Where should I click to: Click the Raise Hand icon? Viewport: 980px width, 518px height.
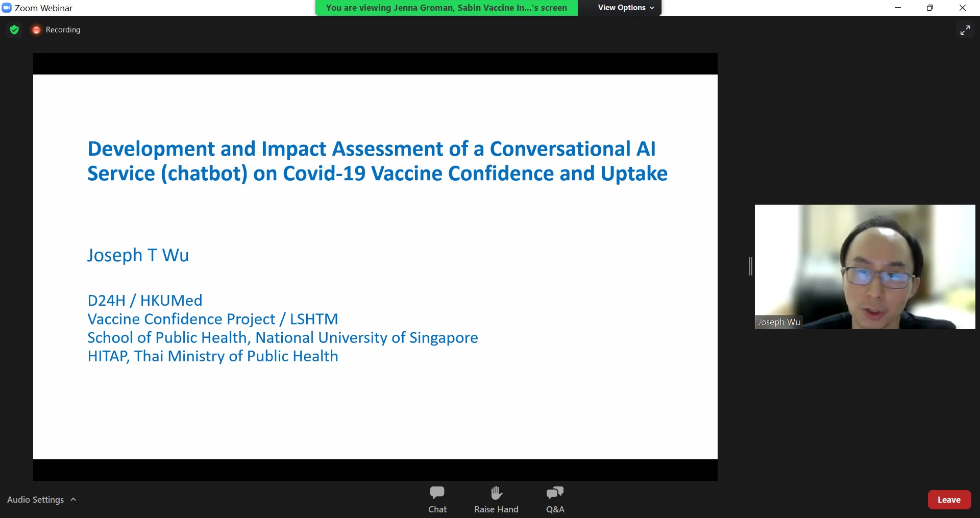click(x=496, y=493)
